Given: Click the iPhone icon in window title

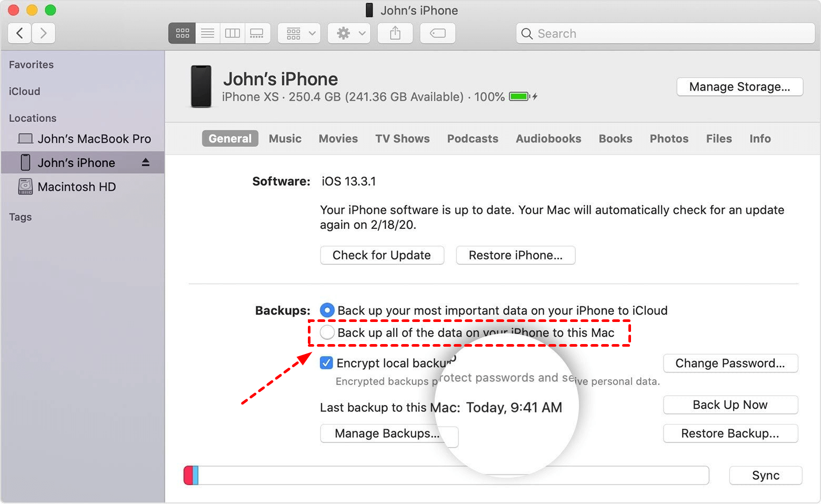Looking at the screenshot, I should pyautogui.click(x=369, y=10).
